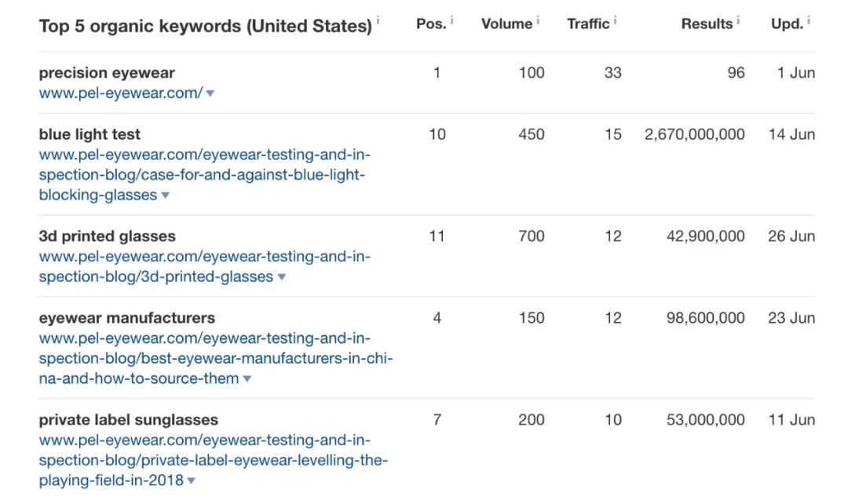Click the info icon next to Volume
Viewport: 848px width, 504px height.
(x=538, y=20)
